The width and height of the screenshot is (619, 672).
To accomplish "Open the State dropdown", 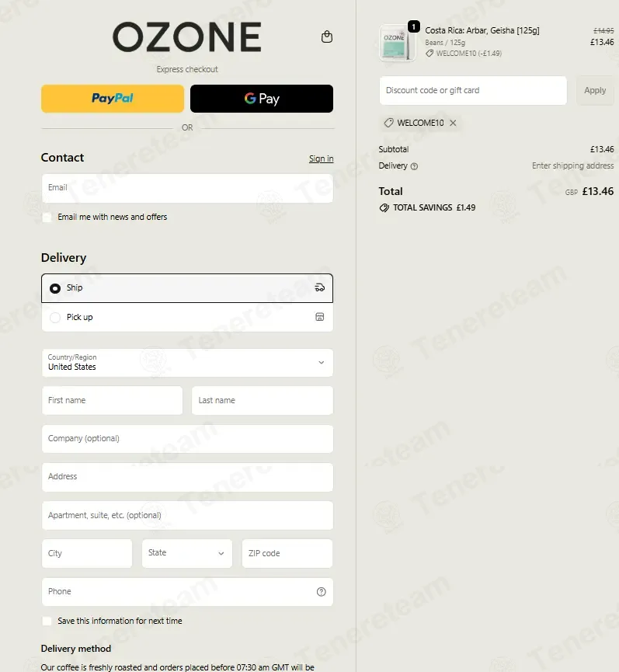I will click(x=186, y=553).
